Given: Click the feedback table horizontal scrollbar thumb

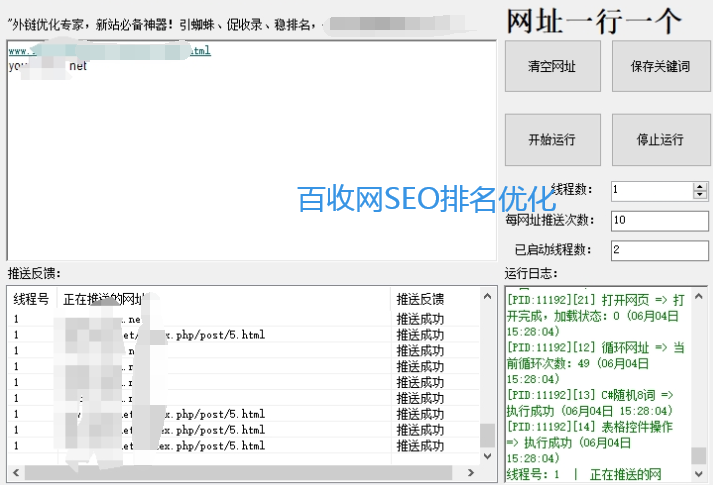Looking at the screenshot, I should [x=239, y=473].
